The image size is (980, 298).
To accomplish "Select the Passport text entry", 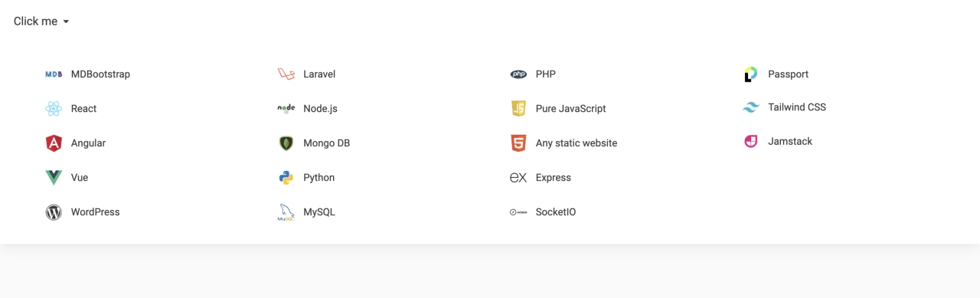I will (789, 74).
